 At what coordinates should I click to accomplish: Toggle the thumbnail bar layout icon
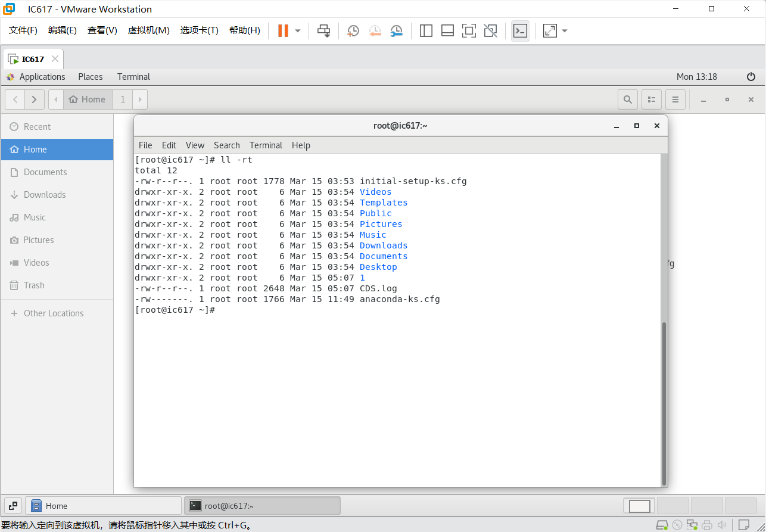[447, 31]
